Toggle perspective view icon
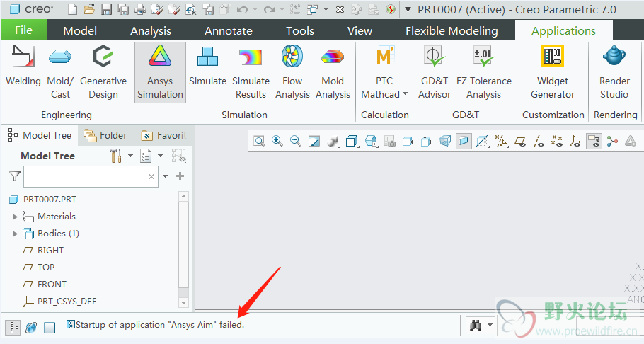 tap(445, 142)
